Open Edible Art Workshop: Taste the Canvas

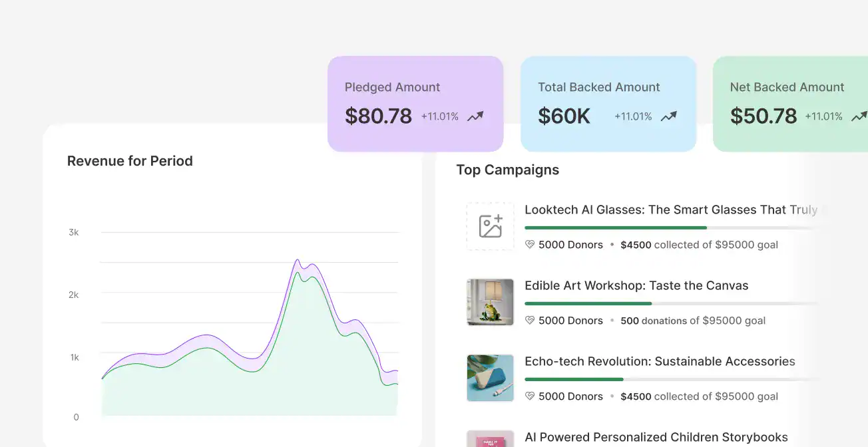click(636, 285)
